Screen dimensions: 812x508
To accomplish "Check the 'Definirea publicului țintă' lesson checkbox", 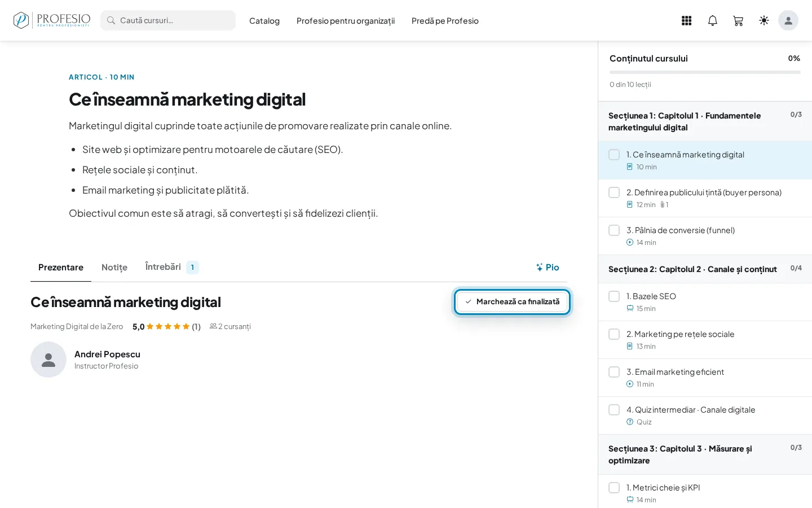I will pyautogui.click(x=614, y=192).
